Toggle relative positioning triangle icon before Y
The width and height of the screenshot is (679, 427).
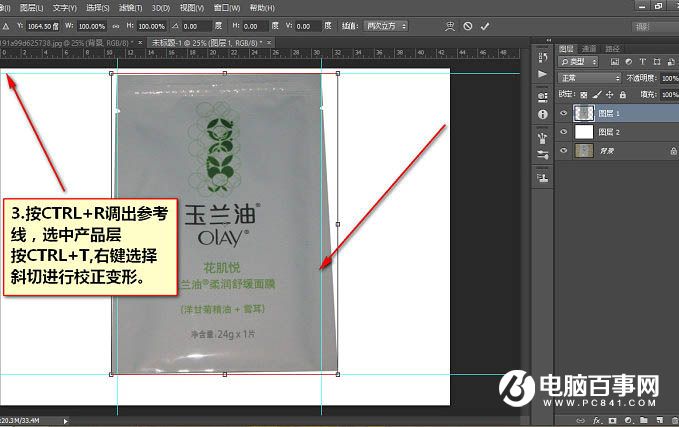point(6,26)
